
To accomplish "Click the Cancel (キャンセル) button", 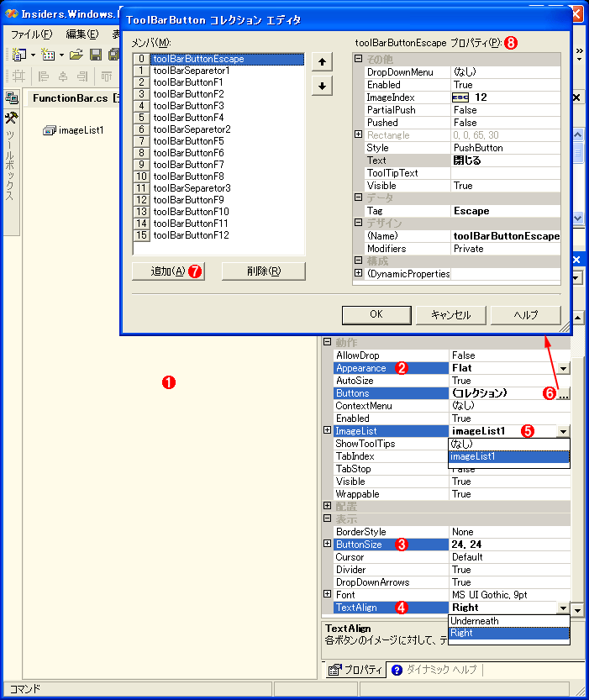I will pyautogui.click(x=450, y=314).
